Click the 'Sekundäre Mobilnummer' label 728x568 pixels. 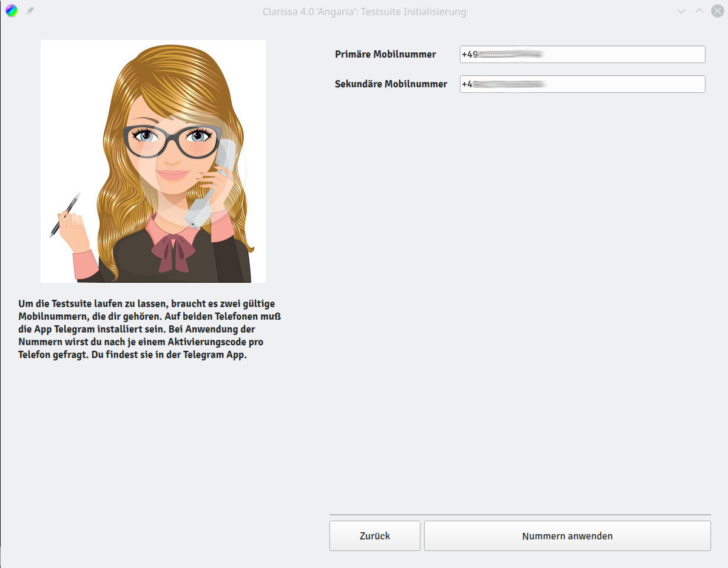point(391,84)
